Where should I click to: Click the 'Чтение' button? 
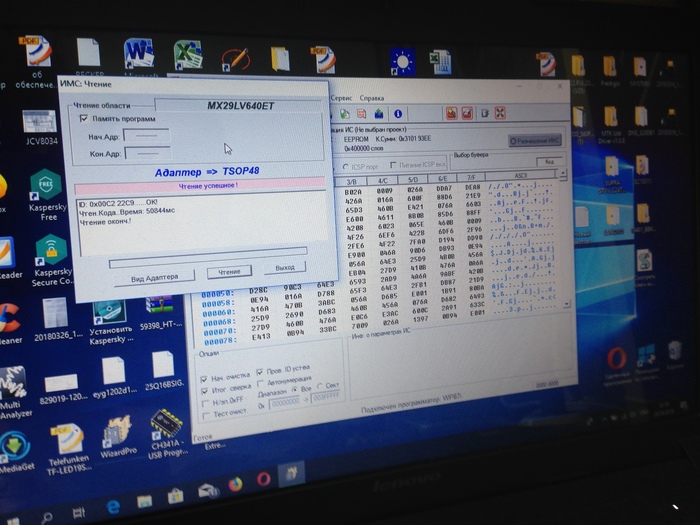click(x=229, y=272)
